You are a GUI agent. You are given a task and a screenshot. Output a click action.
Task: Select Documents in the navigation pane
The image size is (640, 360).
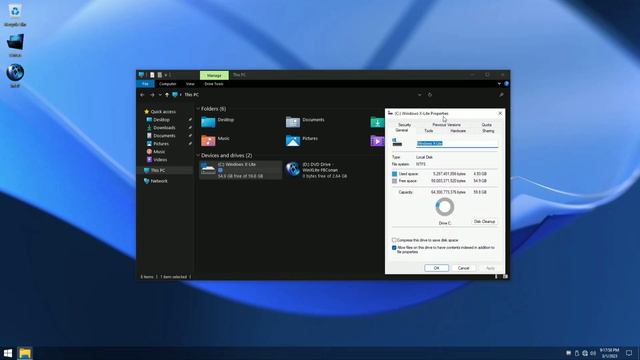point(164,136)
